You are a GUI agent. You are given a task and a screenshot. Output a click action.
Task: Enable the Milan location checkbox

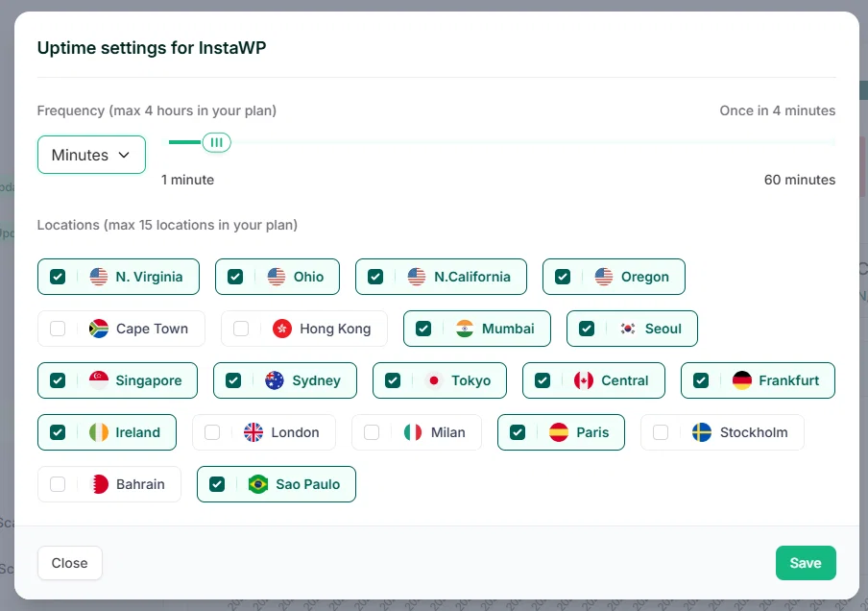(372, 432)
